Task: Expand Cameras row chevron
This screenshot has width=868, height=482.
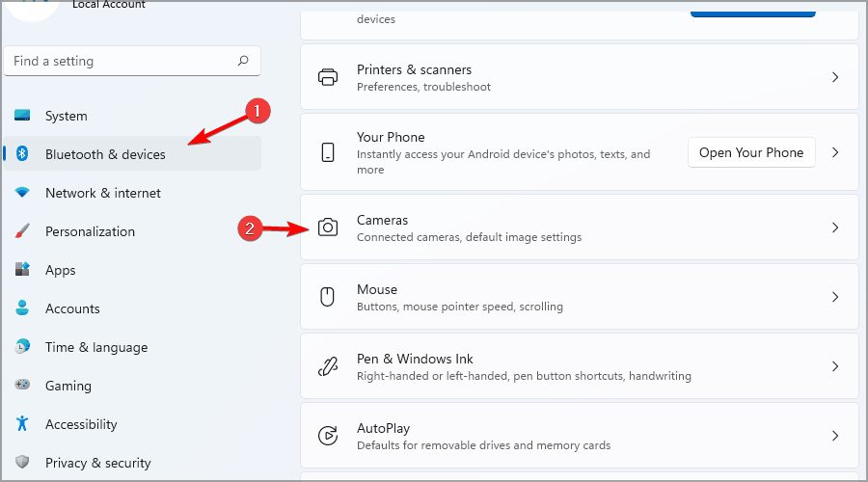Action: [x=835, y=228]
